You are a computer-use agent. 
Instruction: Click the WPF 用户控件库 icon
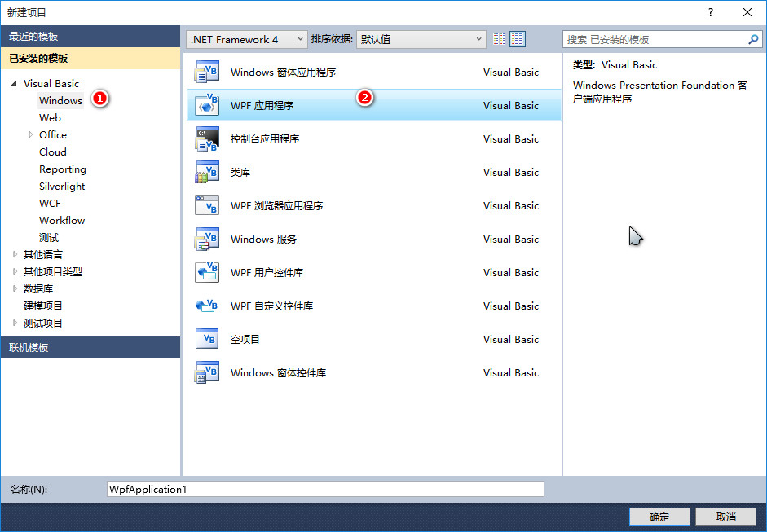[x=206, y=272]
